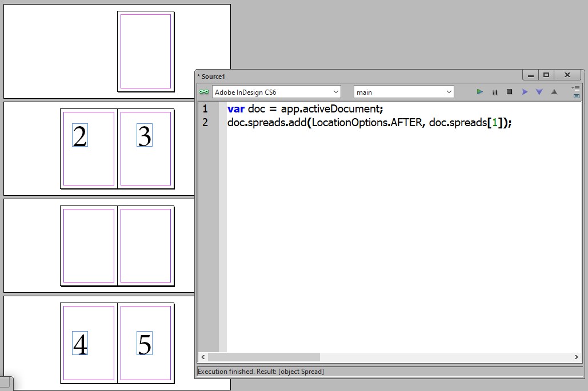This screenshot has width=588, height=391.
Task: Click the small panel icon below the flyout menu
Action: (x=577, y=96)
